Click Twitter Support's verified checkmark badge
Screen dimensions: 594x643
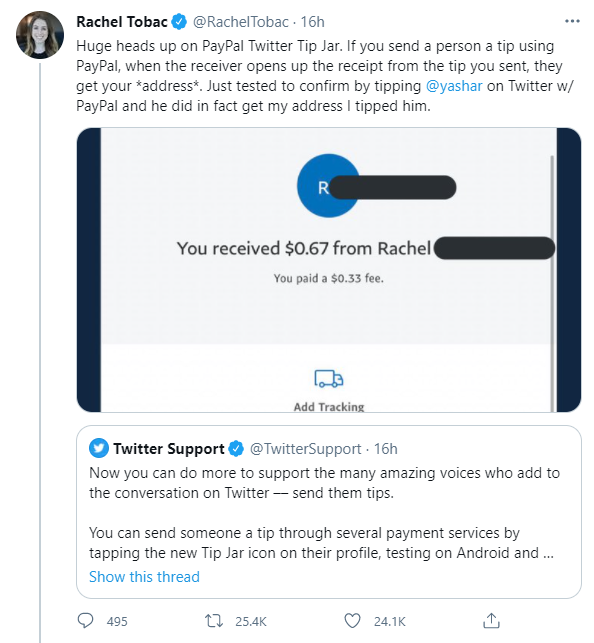pos(236,449)
